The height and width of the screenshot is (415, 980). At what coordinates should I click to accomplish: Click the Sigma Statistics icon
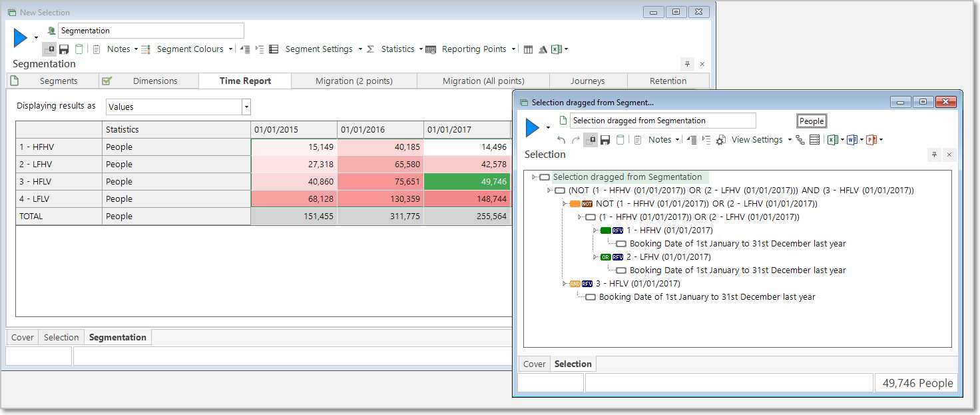pos(370,49)
